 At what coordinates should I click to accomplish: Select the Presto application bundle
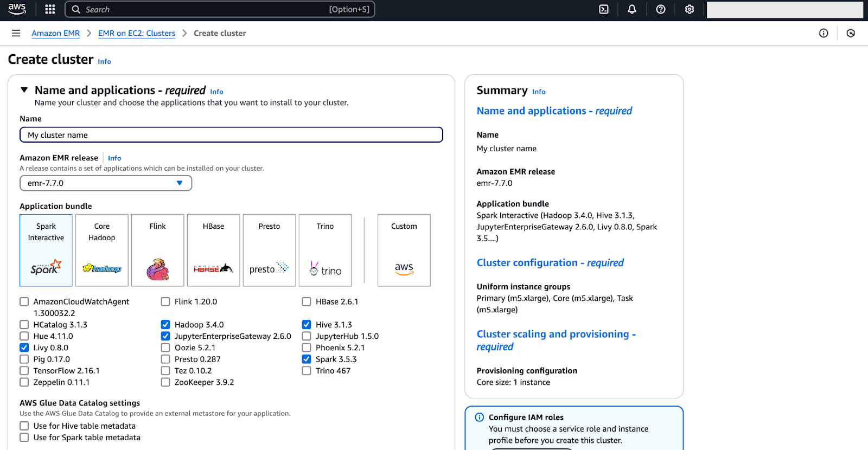pos(270,250)
